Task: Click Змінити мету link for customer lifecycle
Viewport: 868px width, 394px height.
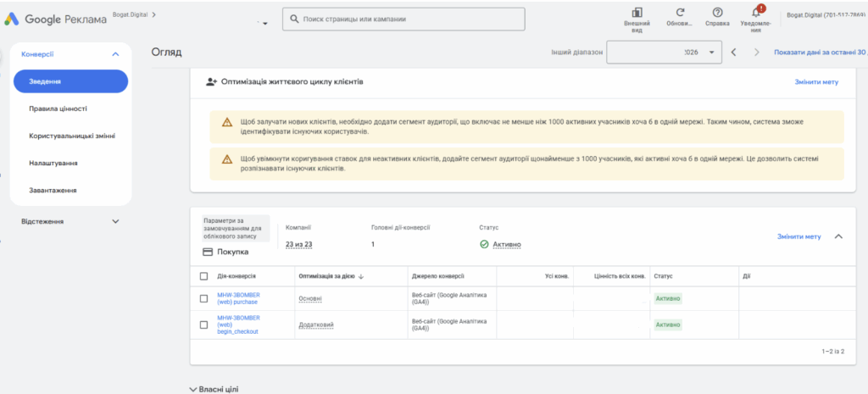Action: 816,82
